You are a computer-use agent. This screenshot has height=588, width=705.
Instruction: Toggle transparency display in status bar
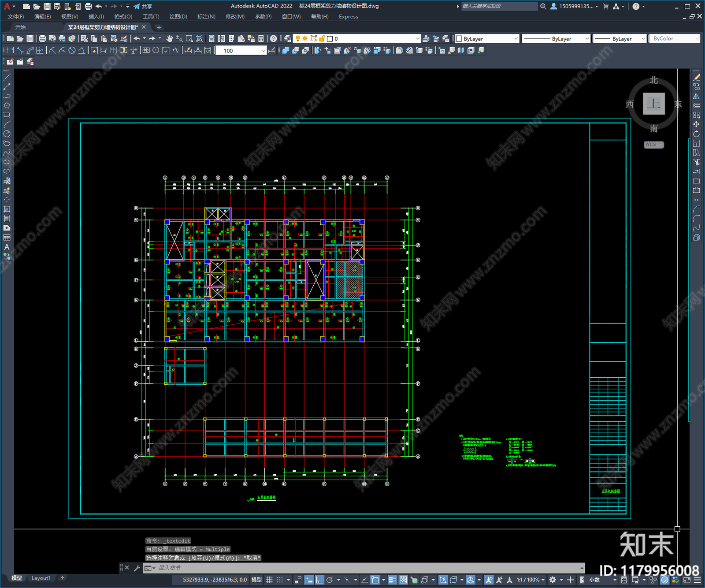click(403, 580)
